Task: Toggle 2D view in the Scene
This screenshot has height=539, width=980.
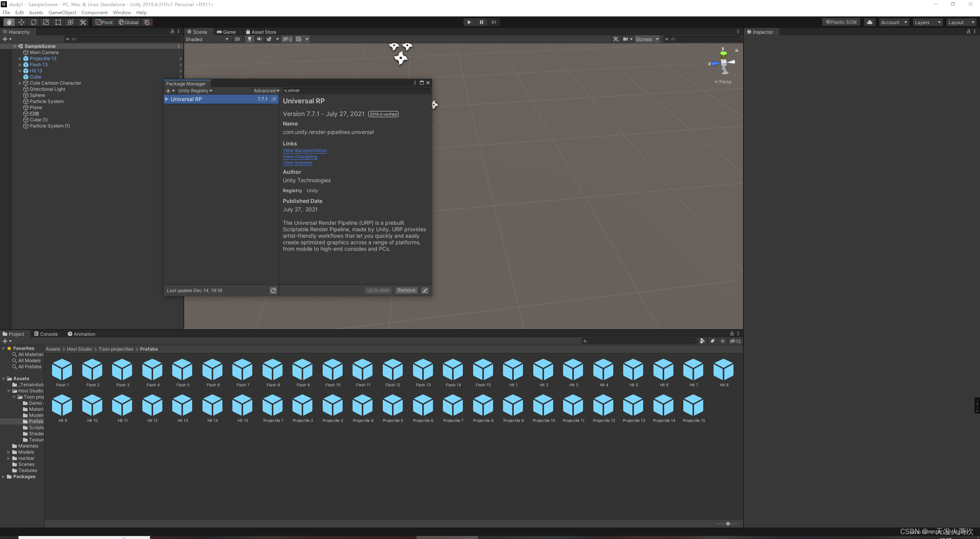Action: point(237,39)
